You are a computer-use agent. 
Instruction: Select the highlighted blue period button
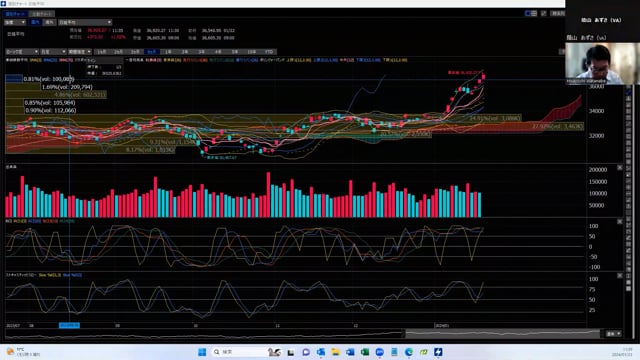point(151,52)
